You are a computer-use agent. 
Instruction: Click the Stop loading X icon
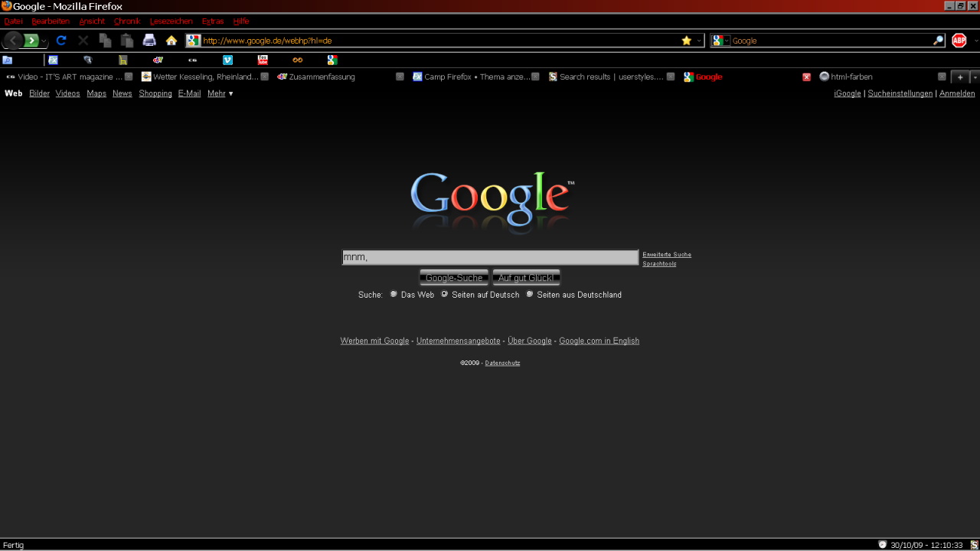click(x=83, y=41)
